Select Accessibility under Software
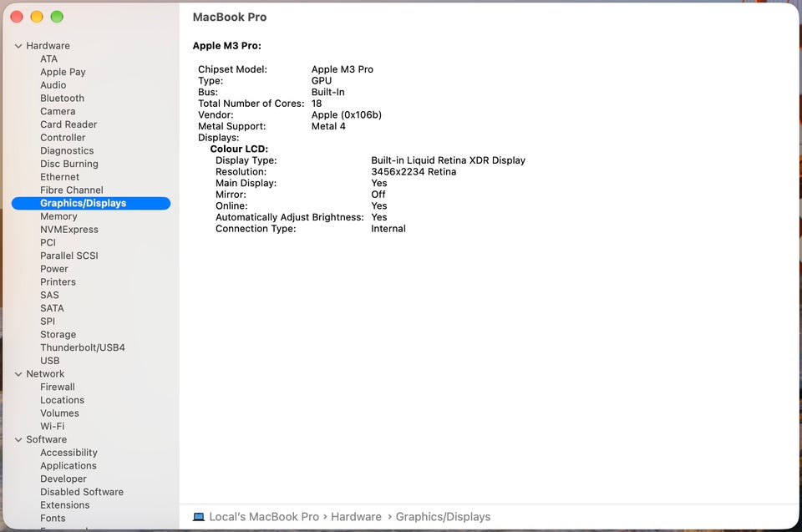 [x=69, y=453]
